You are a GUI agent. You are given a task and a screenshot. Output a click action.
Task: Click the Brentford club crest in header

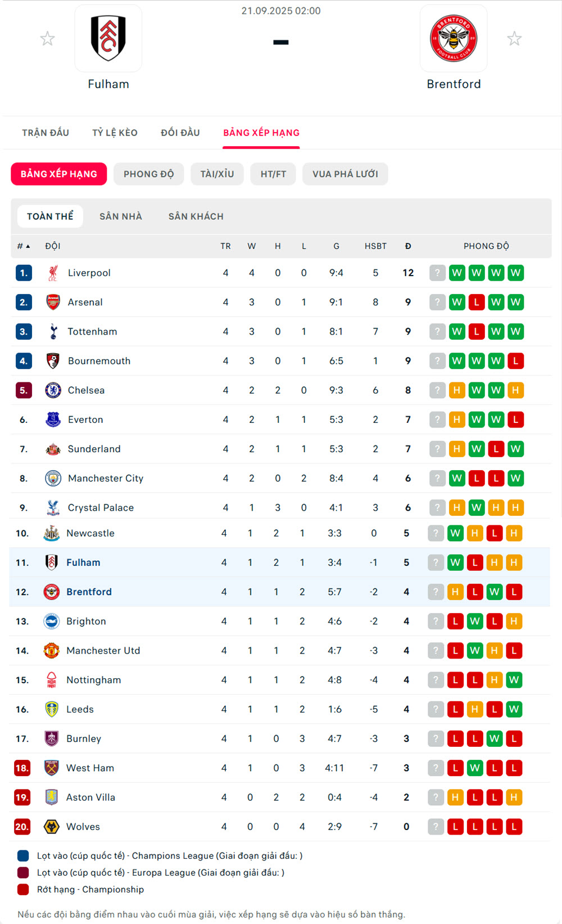(454, 38)
